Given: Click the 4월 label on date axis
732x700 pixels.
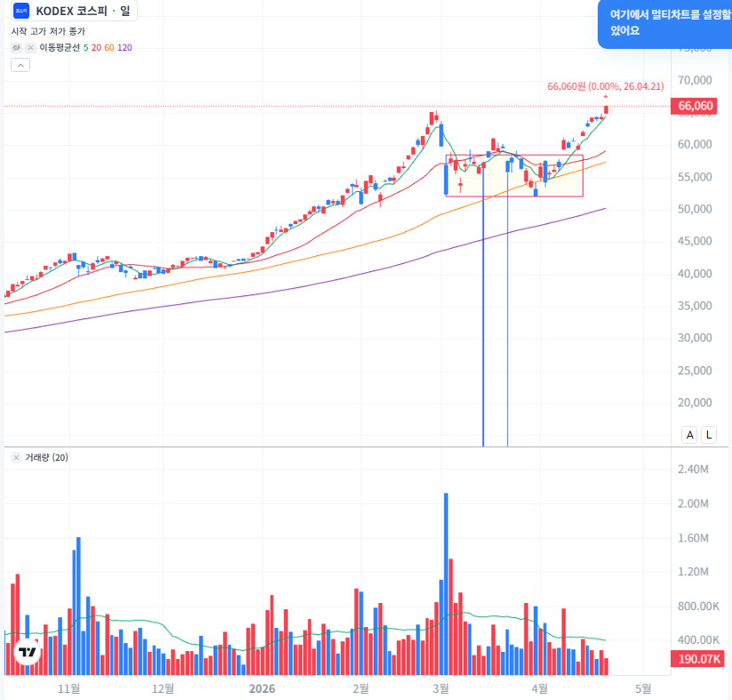Looking at the screenshot, I should click(x=540, y=688).
